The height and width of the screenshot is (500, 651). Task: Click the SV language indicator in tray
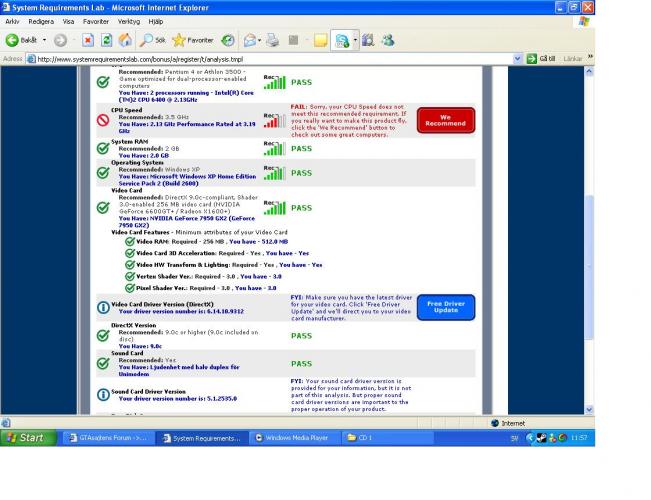coord(514,438)
